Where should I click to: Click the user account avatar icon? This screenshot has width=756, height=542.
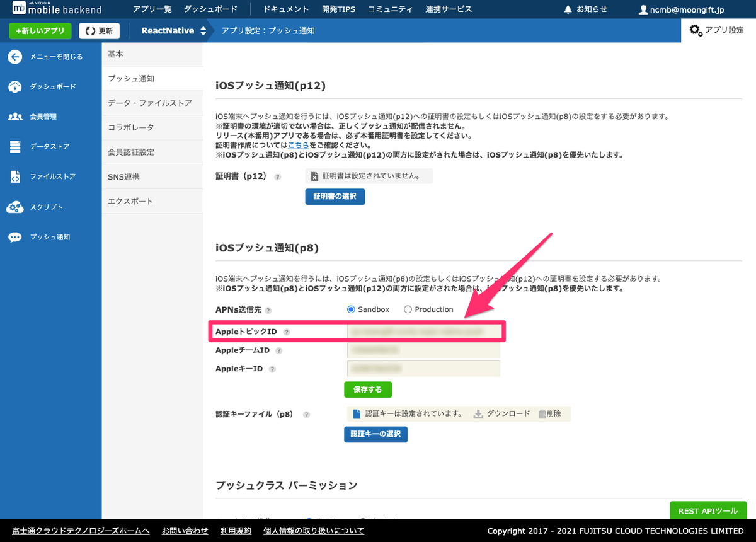[643, 10]
